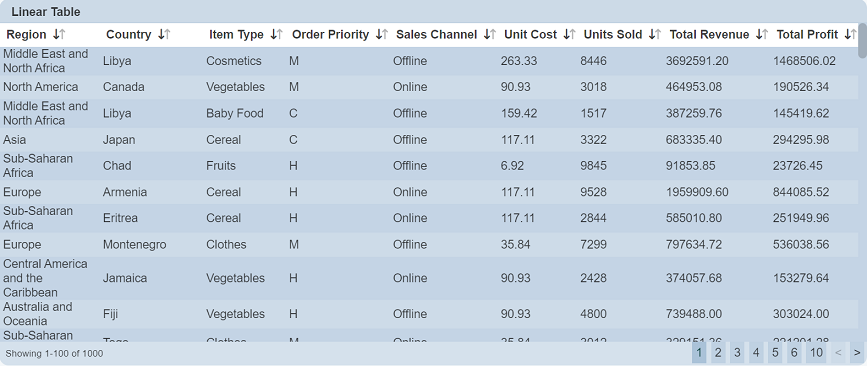Jump to last page 10
This screenshot has width=867, height=366.
click(816, 353)
